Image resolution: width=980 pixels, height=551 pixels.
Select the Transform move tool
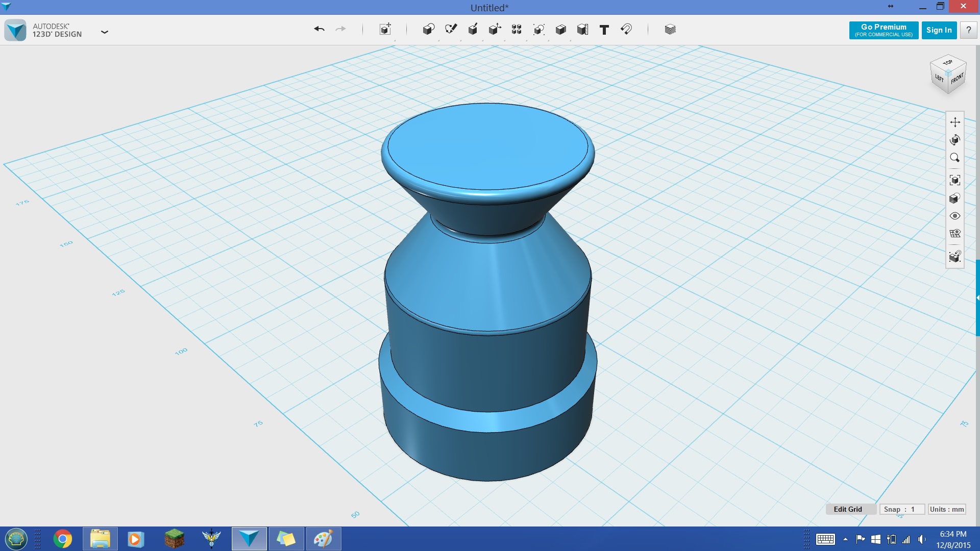385,29
